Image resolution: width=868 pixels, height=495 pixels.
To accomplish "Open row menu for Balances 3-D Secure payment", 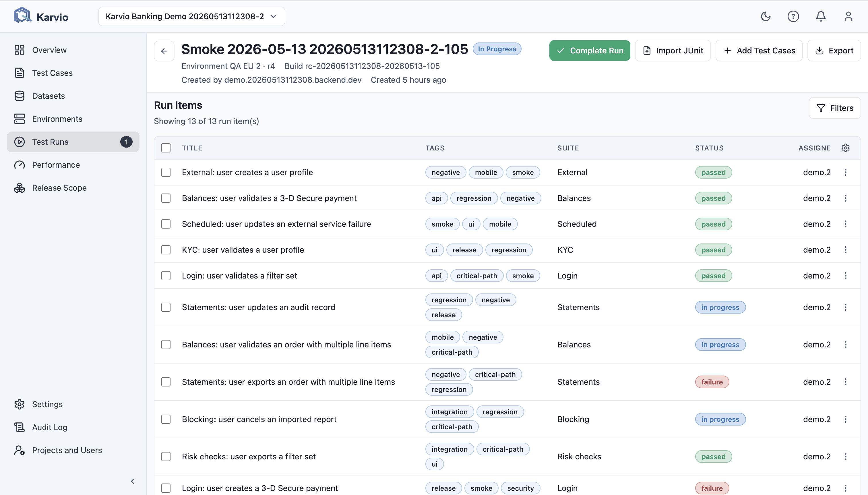I will [846, 198].
